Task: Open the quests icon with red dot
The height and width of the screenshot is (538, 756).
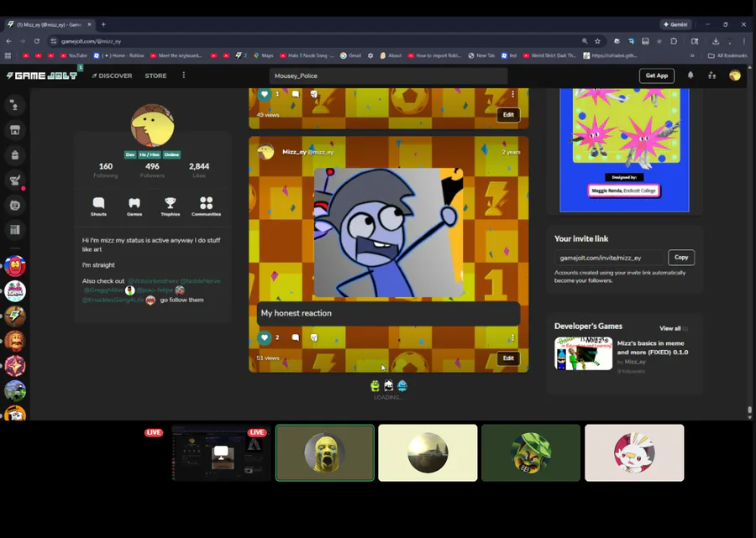Action: point(15,180)
